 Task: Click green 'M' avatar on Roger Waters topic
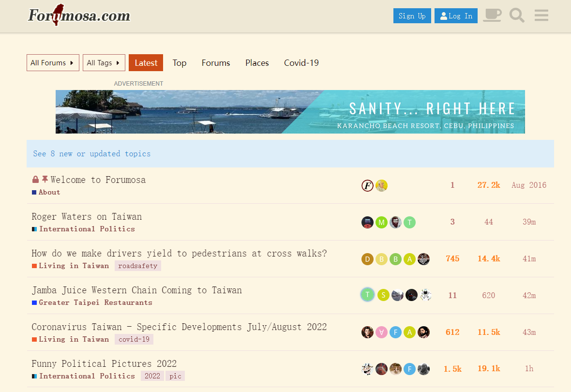tap(381, 222)
